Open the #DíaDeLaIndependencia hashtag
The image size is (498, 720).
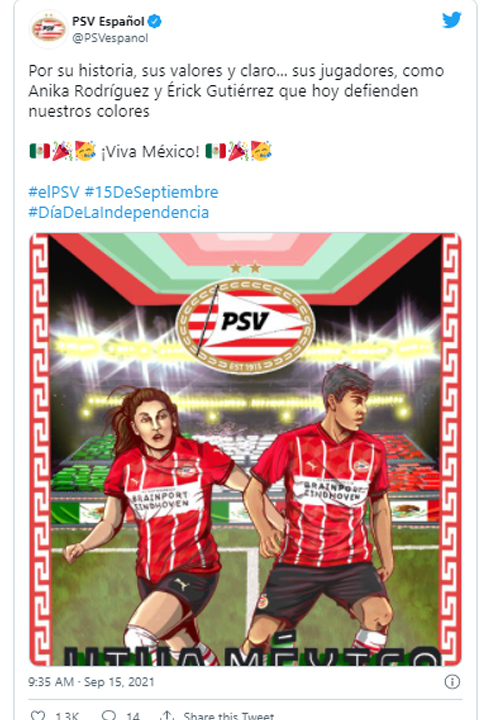coord(119,213)
